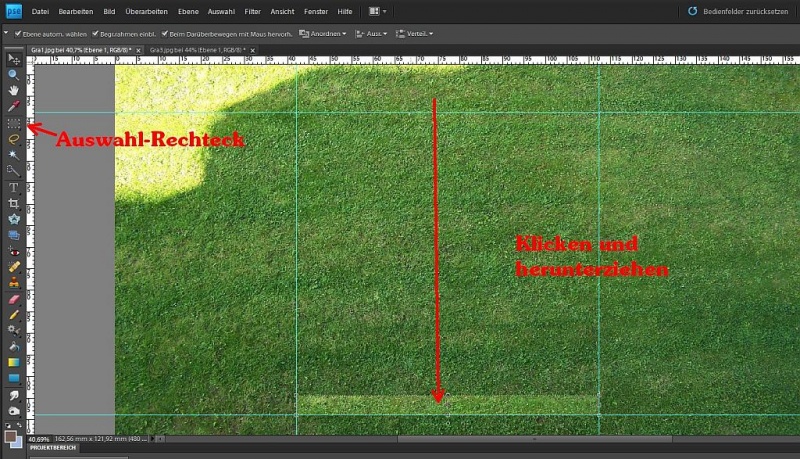Click 'Bedienfelder zurücksetzen' button
800x459 pixels.
tap(738, 11)
